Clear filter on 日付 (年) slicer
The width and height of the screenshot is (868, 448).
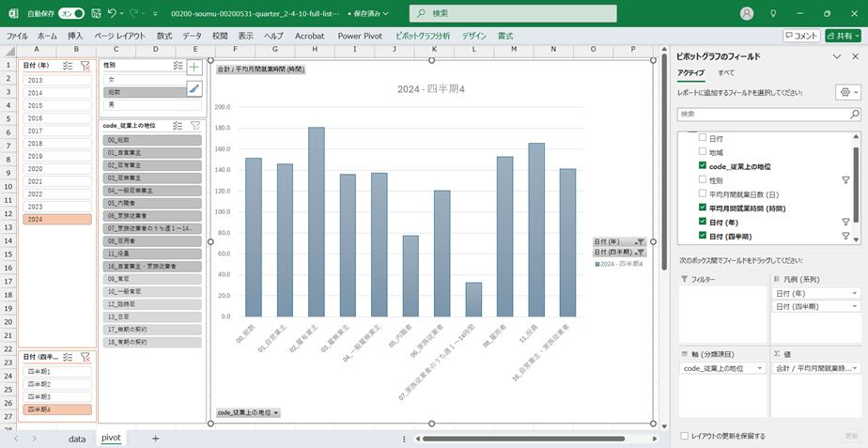click(x=85, y=66)
